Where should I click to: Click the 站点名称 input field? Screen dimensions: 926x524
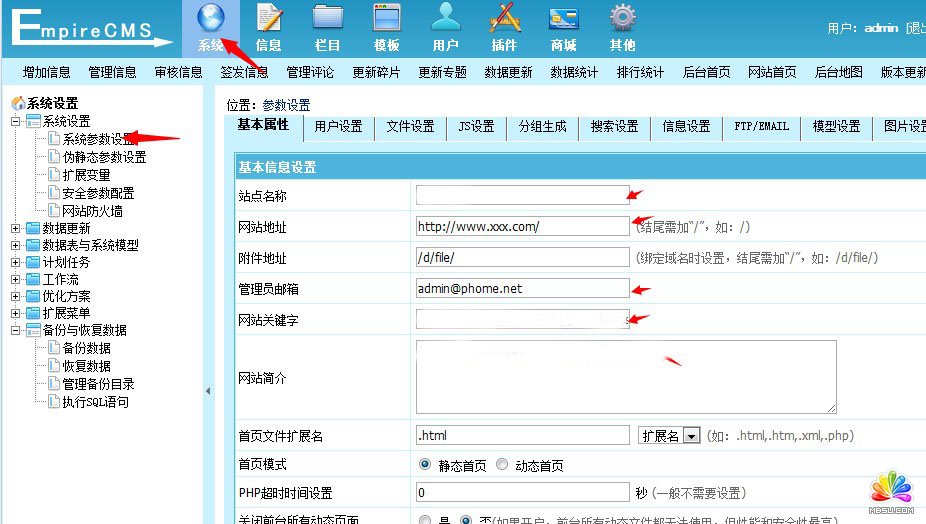522,195
